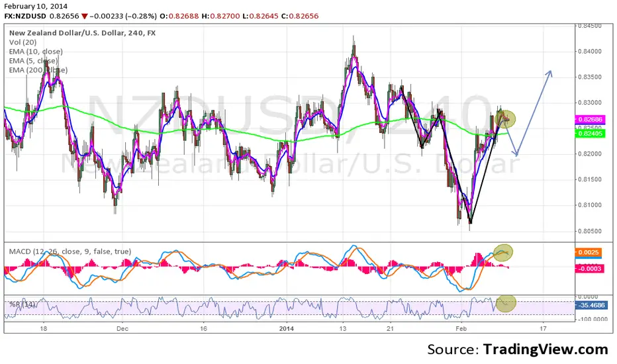Click the 17 date label on the time axis
The width and height of the screenshot is (617, 364).
click(543, 328)
